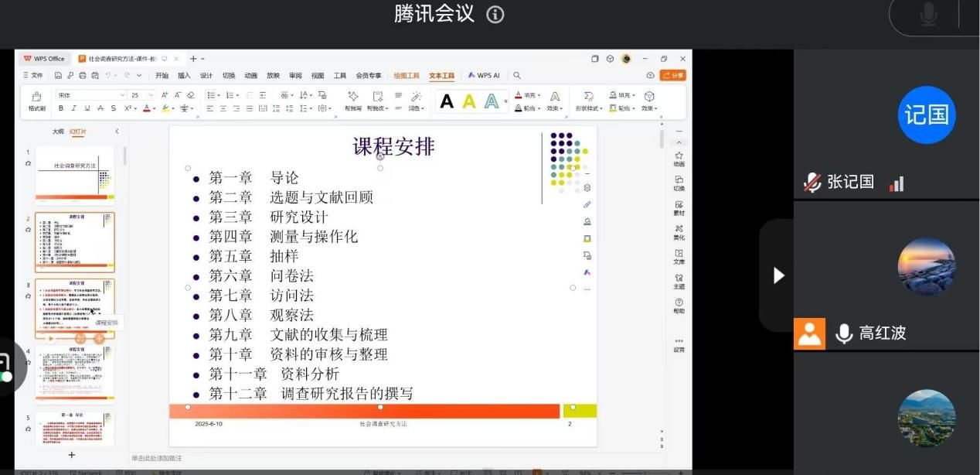Click the 美化 beautify icon in sidebar
The width and height of the screenshot is (980, 475).
tap(679, 232)
